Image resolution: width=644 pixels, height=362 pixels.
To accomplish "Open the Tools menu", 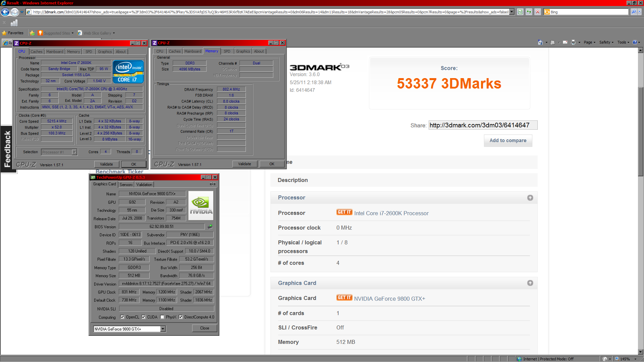I will pyautogui.click(x=623, y=42).
